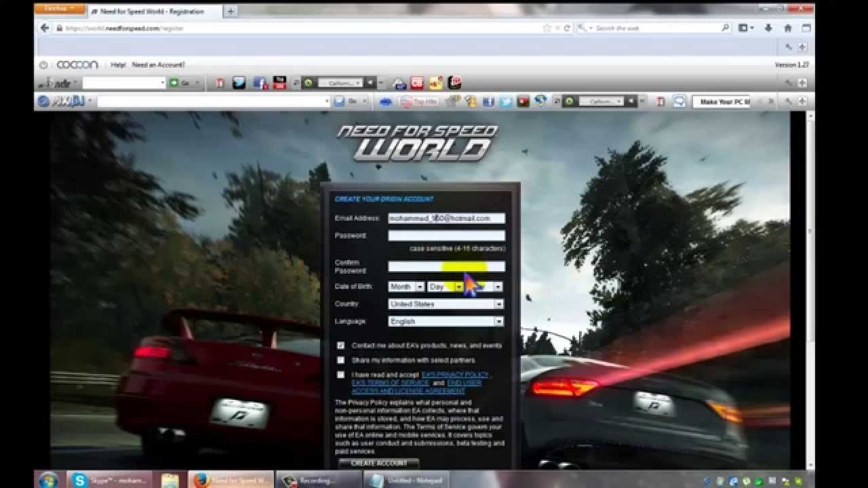Click the Twitter icon in the upper toolbar
The height and width of the screenshot is (488, 868).
click(239, 83)
